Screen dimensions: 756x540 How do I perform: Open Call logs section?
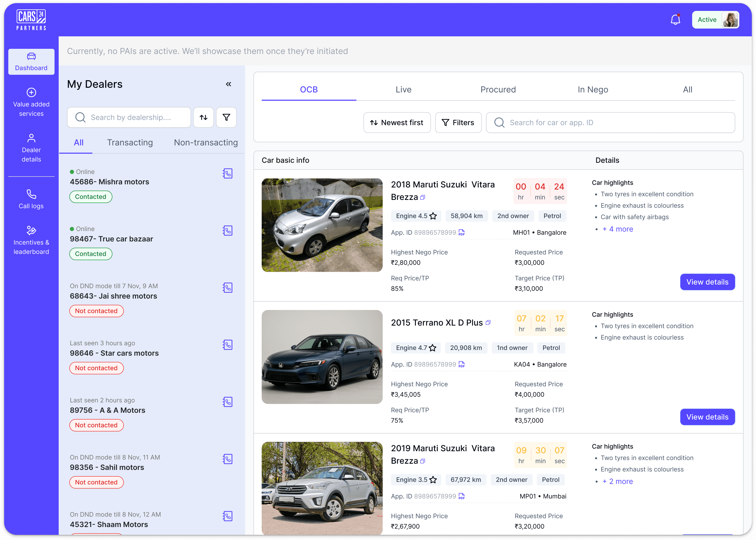pyautogui.click(x=31, y=199)
